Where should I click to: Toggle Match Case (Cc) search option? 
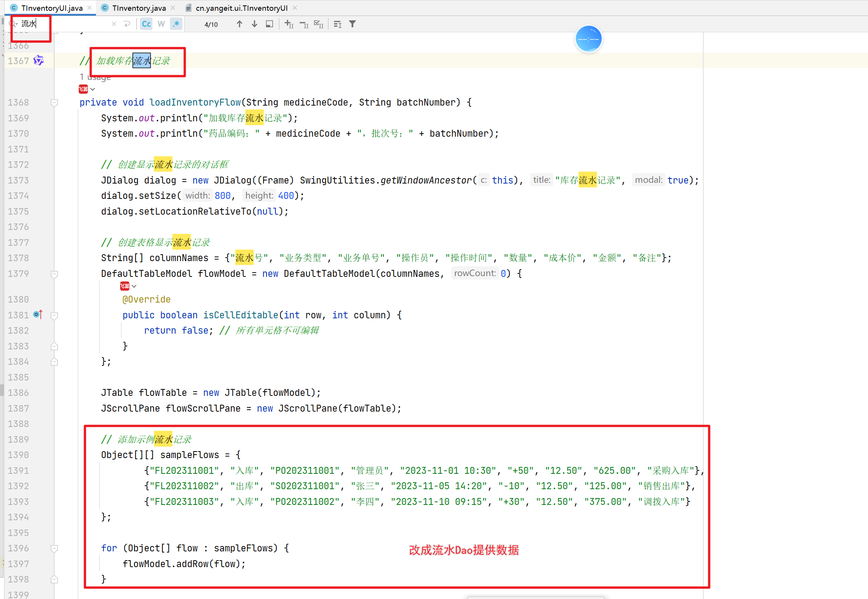(x=146, y=24)
